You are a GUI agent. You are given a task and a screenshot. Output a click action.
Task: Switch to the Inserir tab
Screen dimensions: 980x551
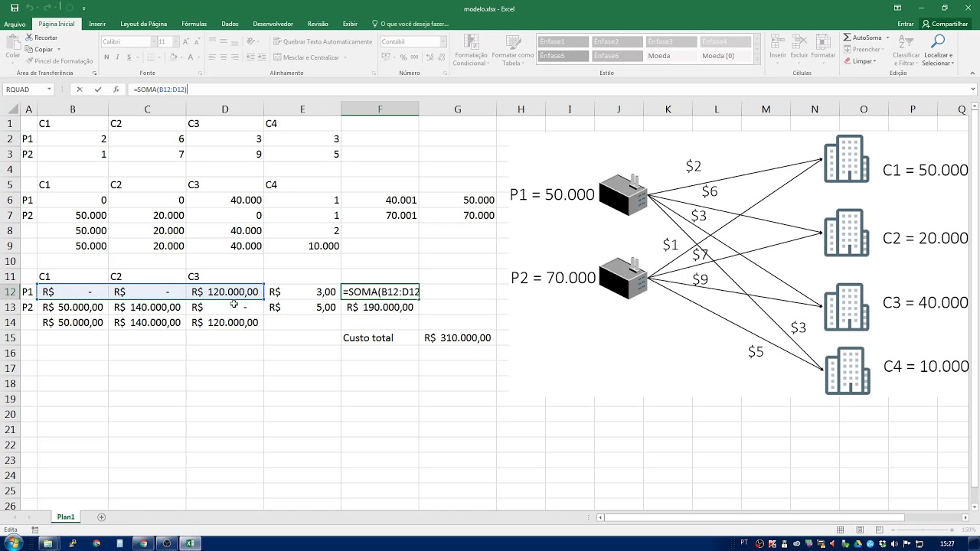(97, 24)
